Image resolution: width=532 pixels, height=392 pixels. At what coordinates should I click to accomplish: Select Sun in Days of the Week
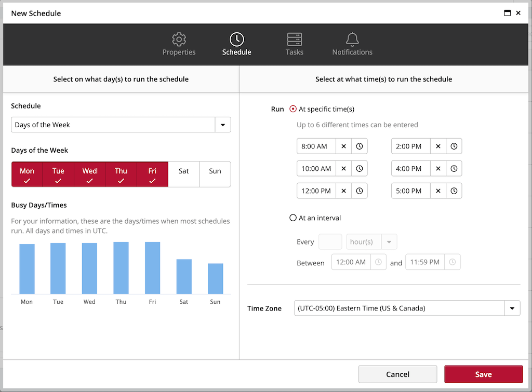(x=215, y=174)
